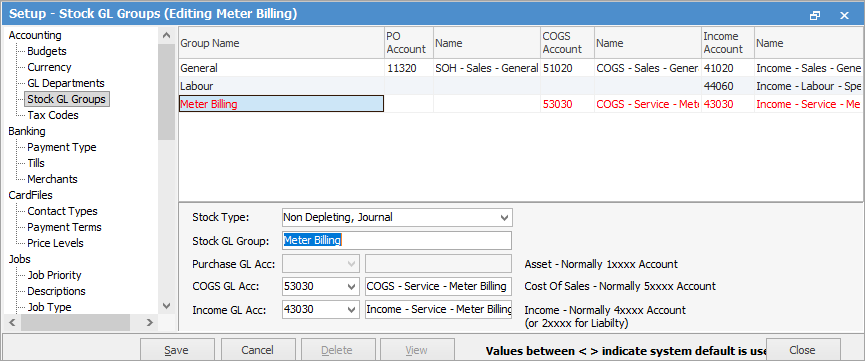The image size is (865, 361).
Task: Select Currency in the setup tree
Action: click(x=49, y=67)
